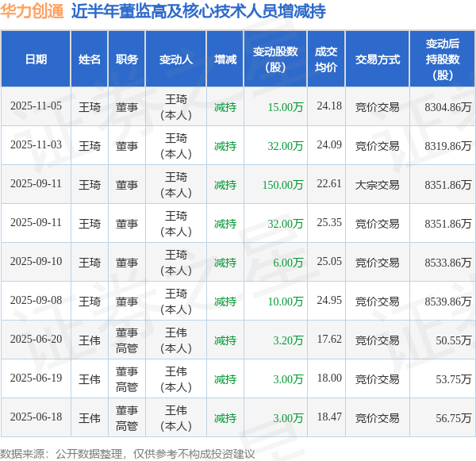Viewport: 476px width, 461px height.
Task: Click the 职务 column header
Action: [x=127, y=59]
